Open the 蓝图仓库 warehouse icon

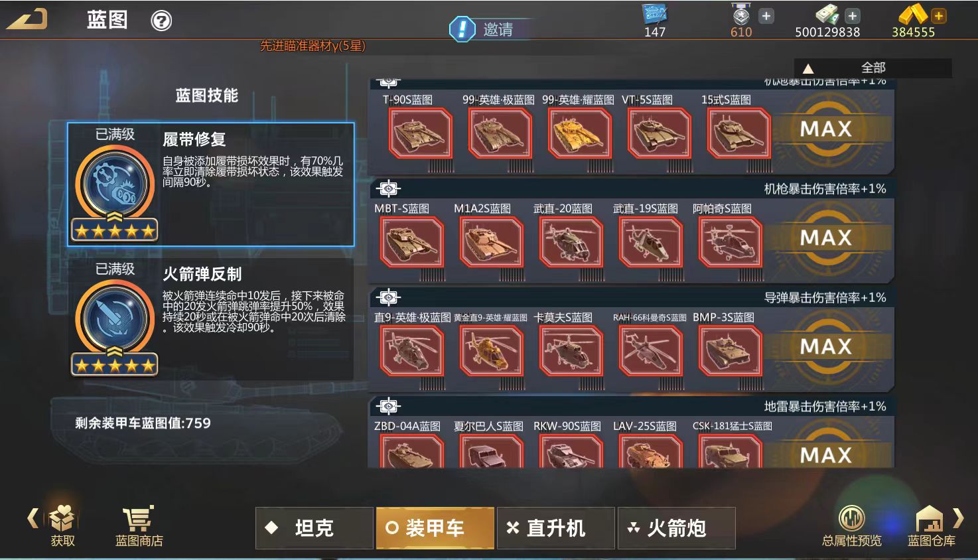930,518
